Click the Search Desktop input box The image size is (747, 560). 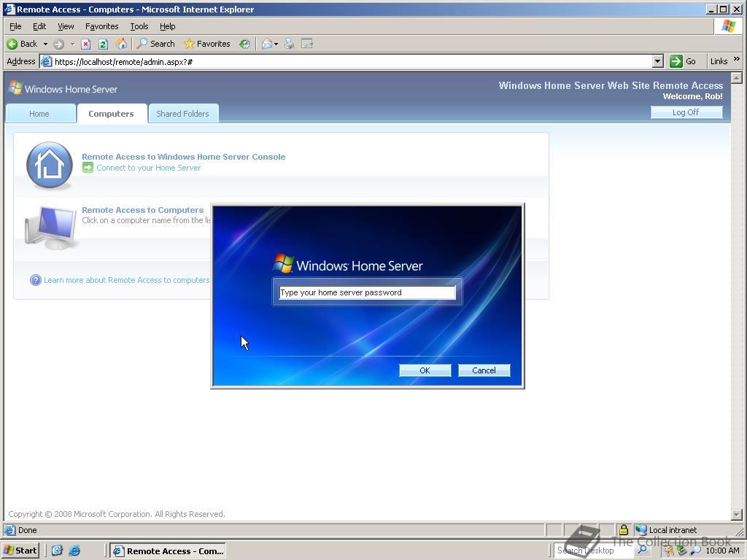click(593, 551)
